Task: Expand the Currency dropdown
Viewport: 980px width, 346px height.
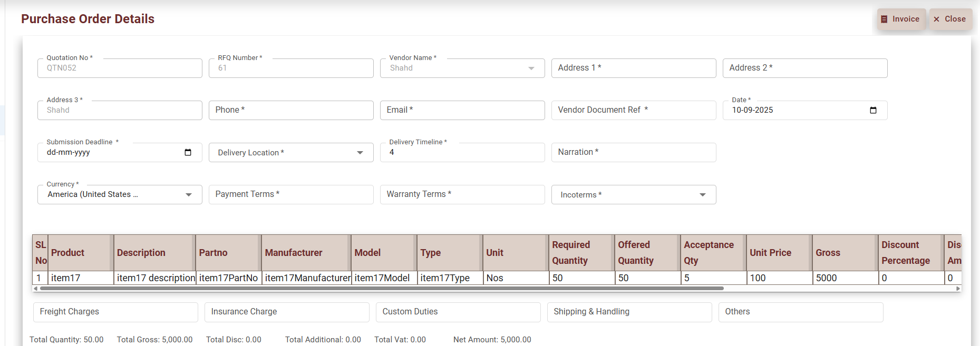Action: (x=188, y=195)
